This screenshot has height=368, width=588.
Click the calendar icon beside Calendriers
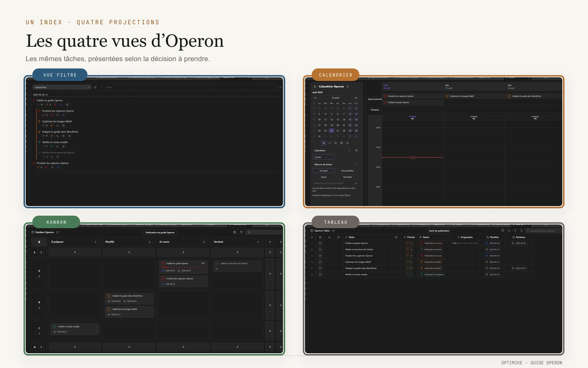coord(356,151)
